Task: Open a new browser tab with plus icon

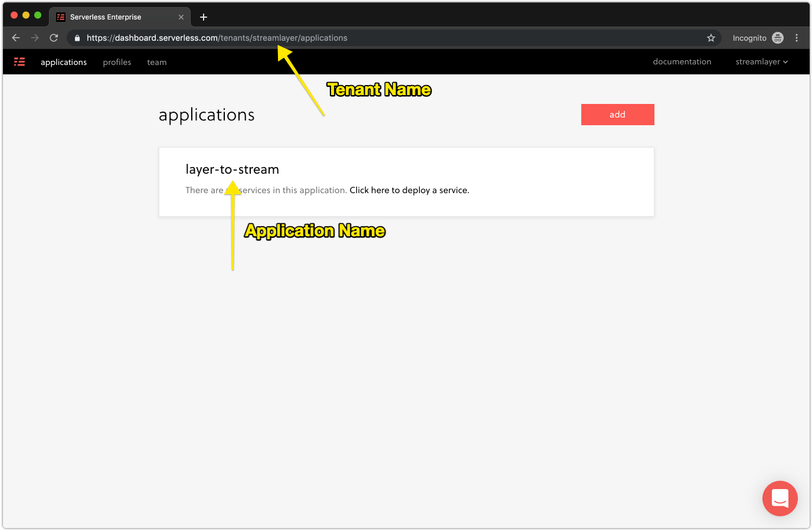Action: tap(204, 17)
